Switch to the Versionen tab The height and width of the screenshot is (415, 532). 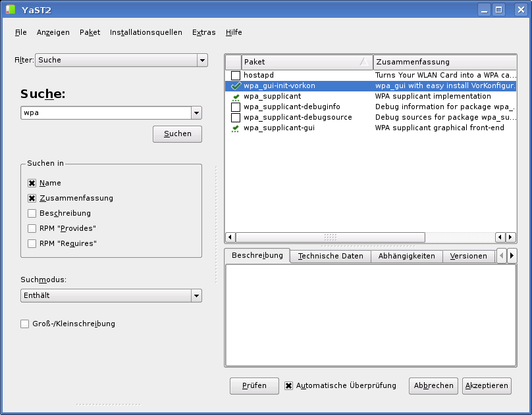click(469, 256)
